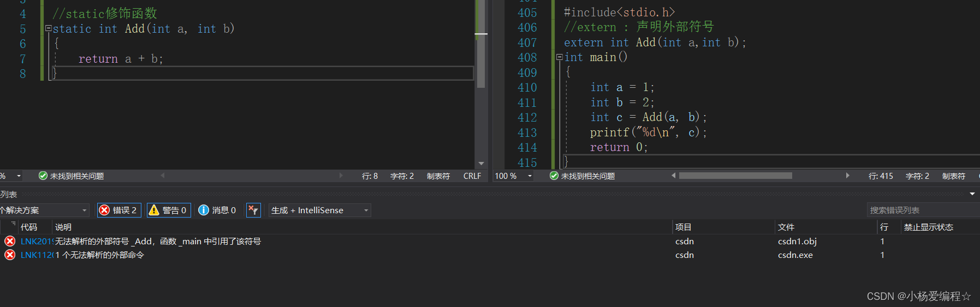The height and width of the screenshot is (307, 980).
Task: Toggle the messages filter showing 0 messages
Action: click(217, 210)
